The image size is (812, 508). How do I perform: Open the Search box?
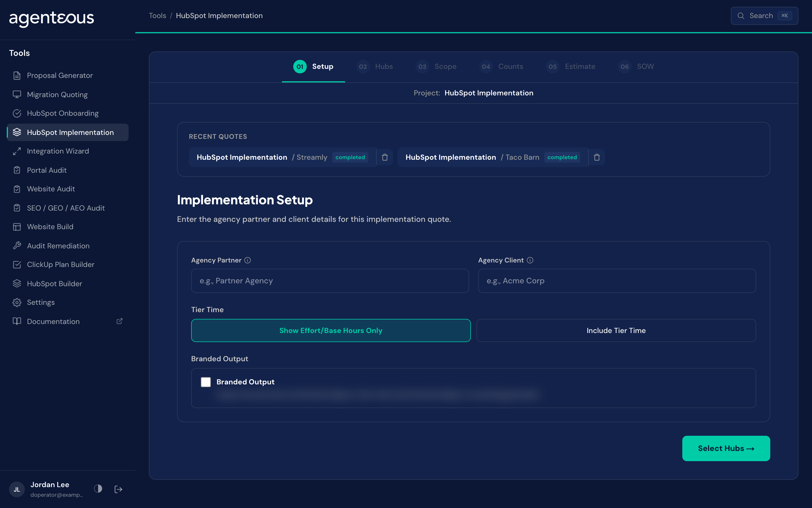[764, 16]
